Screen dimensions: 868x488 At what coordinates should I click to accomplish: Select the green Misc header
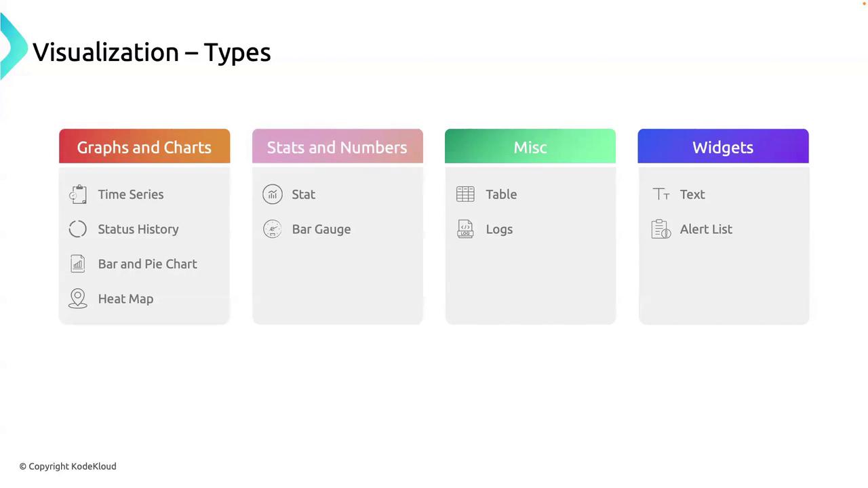530,147
